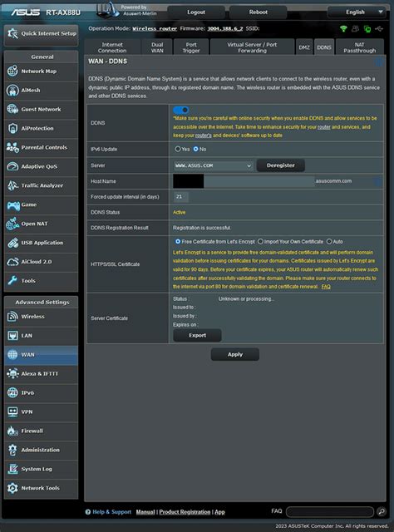This screenshot has height=532, width=394.
Task: Select Free Certificate from Let's Encrypt
Action: click(x=178, y=242)
